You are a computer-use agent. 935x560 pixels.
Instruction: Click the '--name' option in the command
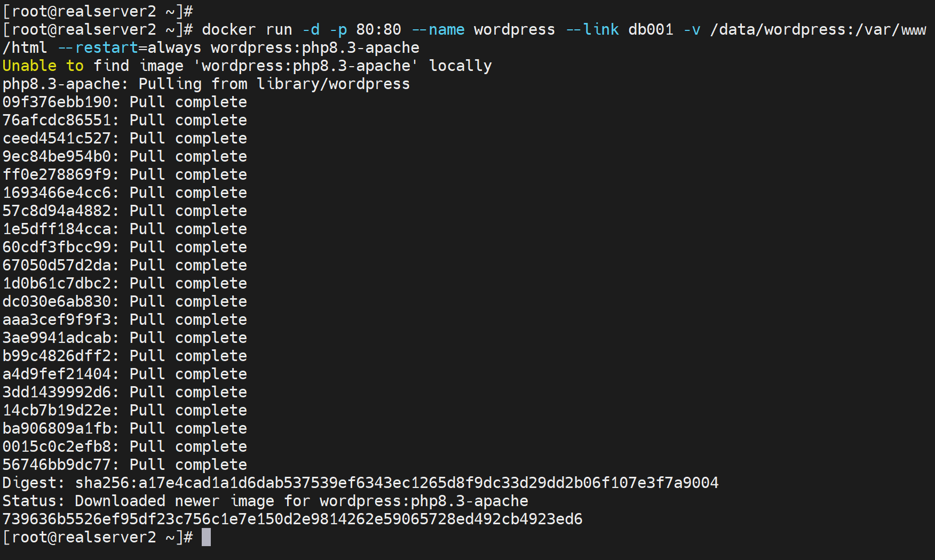coord(438,29)
